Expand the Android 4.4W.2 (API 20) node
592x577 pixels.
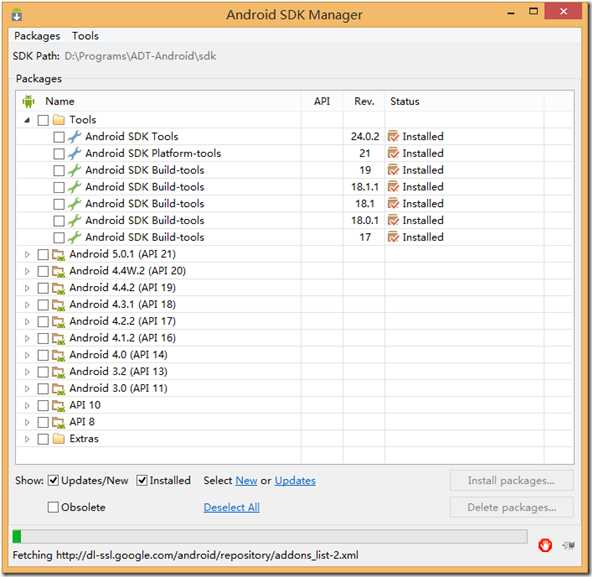point(27,272)
